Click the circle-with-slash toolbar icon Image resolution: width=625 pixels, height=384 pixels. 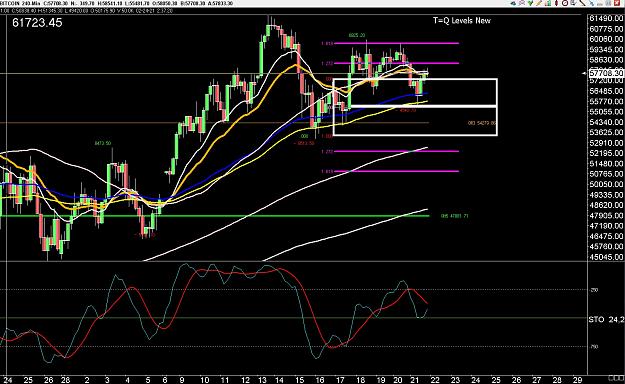(x=565, y=3)
